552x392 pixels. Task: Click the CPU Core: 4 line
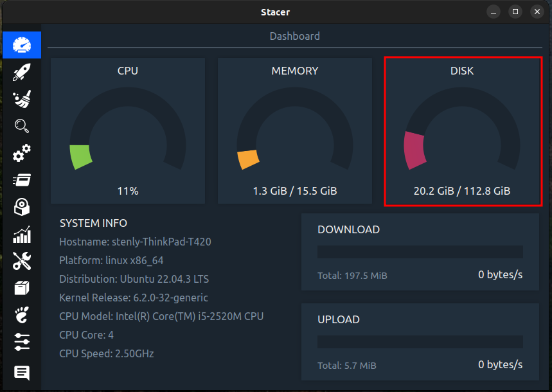[86, 335]
